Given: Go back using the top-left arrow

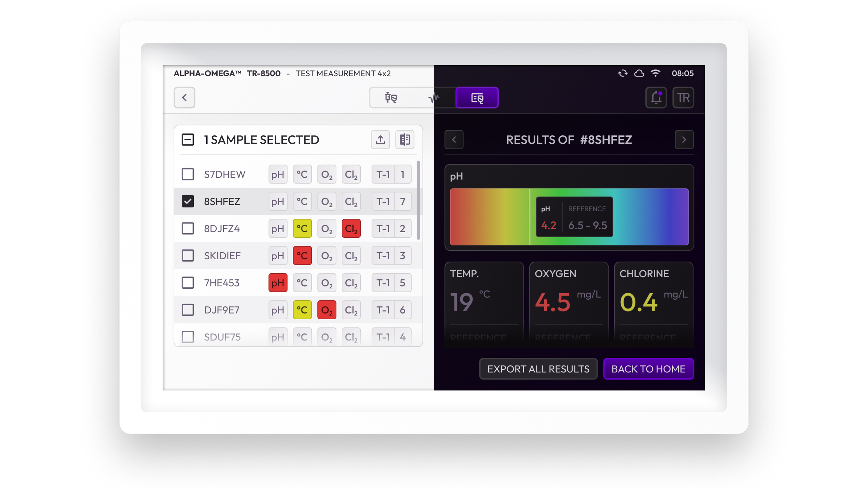Looking at the screenshot, I should point(184,98).
